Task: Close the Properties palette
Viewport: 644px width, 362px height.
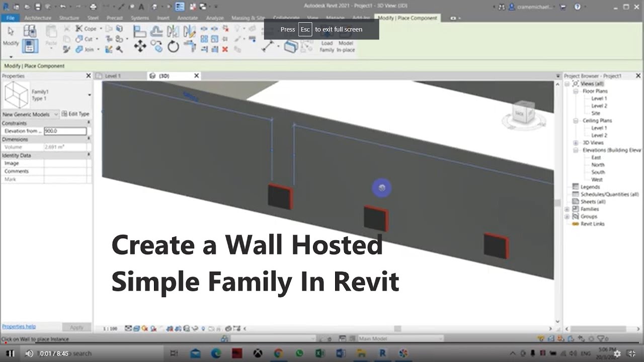Action: click(x=89, y=76)
